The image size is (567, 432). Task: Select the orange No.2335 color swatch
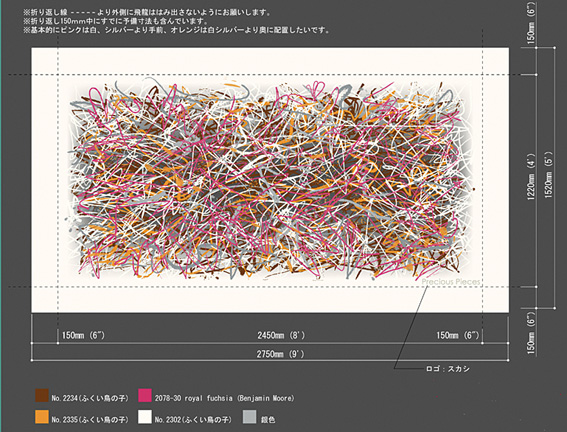click(42, 417)
